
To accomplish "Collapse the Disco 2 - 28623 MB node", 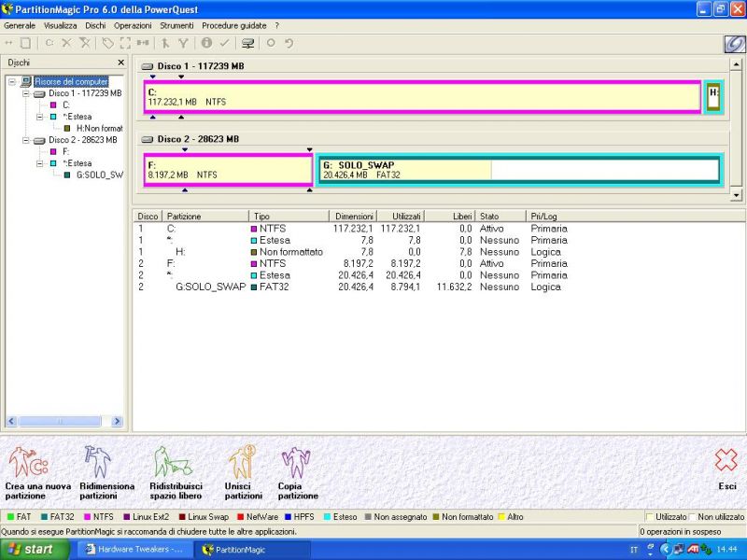I will [26, 140].
